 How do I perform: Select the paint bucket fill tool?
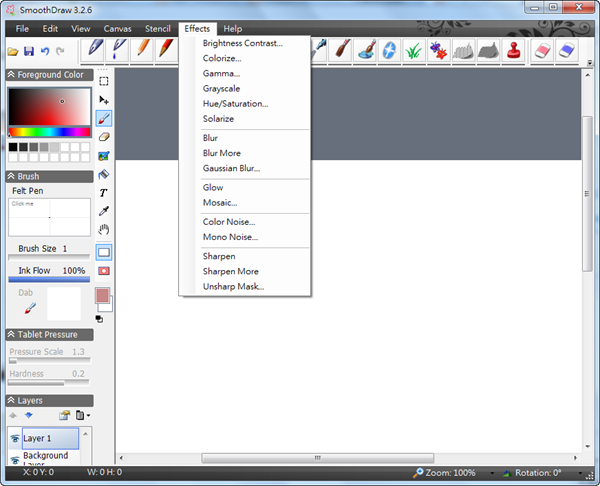[104, 174]
